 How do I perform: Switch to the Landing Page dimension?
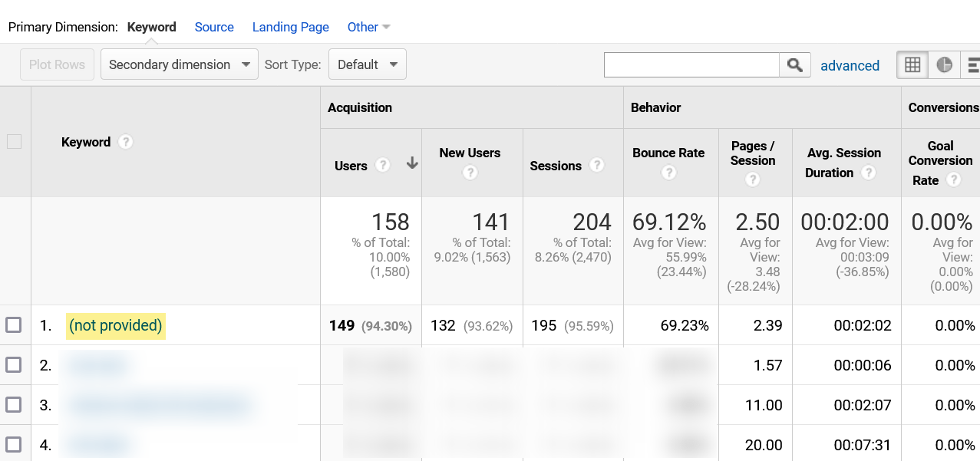290,27
